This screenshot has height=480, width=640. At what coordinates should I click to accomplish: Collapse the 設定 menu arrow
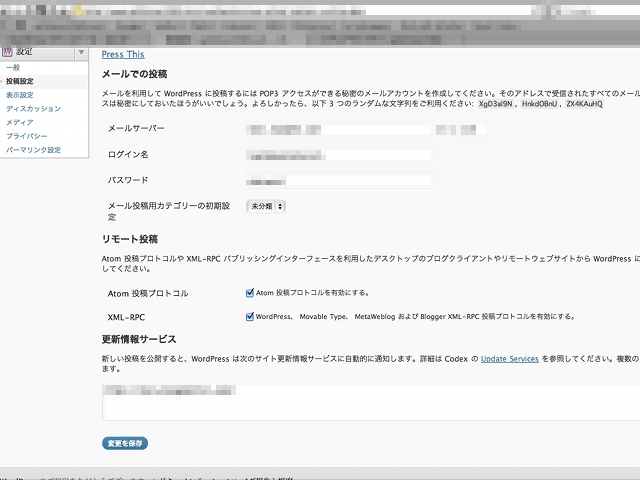point(81,52)
